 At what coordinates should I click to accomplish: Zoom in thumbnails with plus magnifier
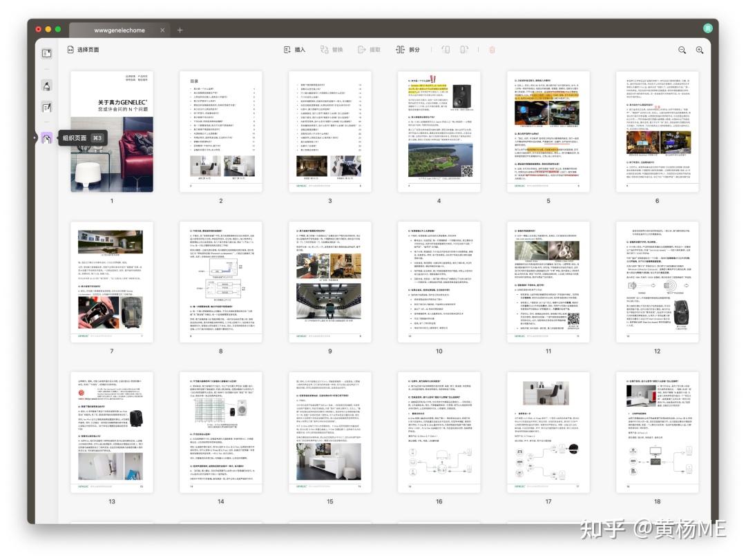699,50
